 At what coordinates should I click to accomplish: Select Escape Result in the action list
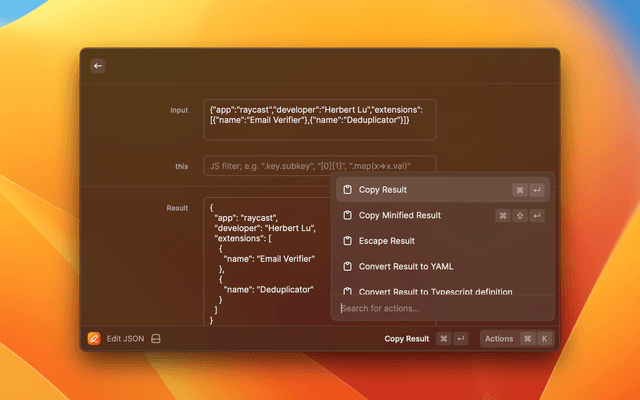(386, 241)
